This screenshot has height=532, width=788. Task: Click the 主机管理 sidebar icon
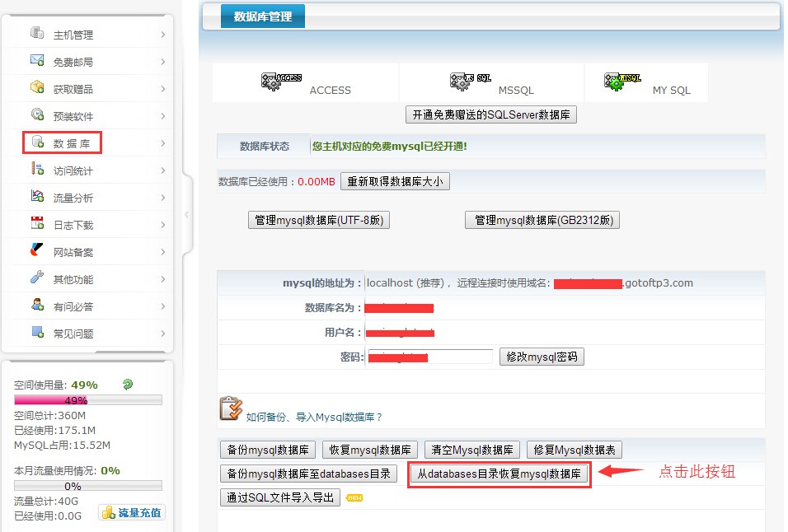tap(37, 34)
